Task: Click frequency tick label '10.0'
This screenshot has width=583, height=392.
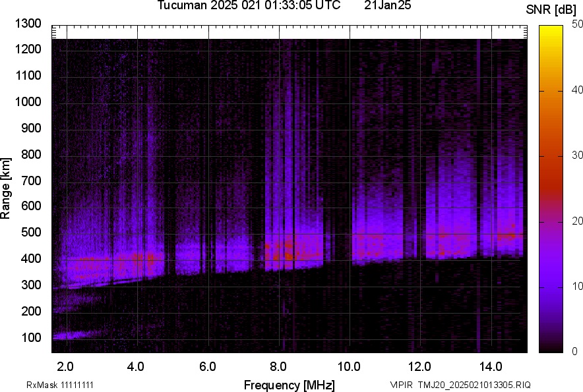Action: [x=349, y=367]
